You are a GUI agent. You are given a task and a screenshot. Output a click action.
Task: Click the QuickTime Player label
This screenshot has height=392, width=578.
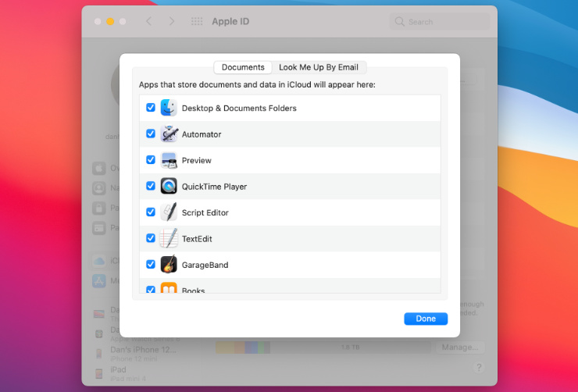[x=214, y=187]
